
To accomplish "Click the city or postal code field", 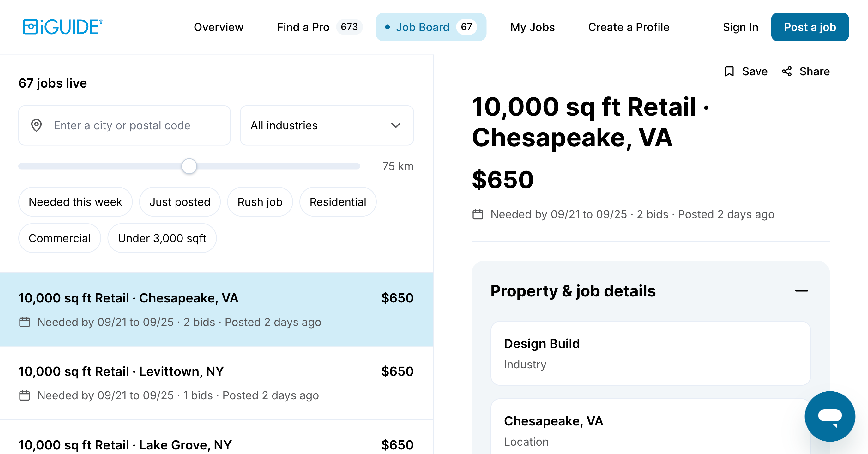I will [x=124, y=125].
